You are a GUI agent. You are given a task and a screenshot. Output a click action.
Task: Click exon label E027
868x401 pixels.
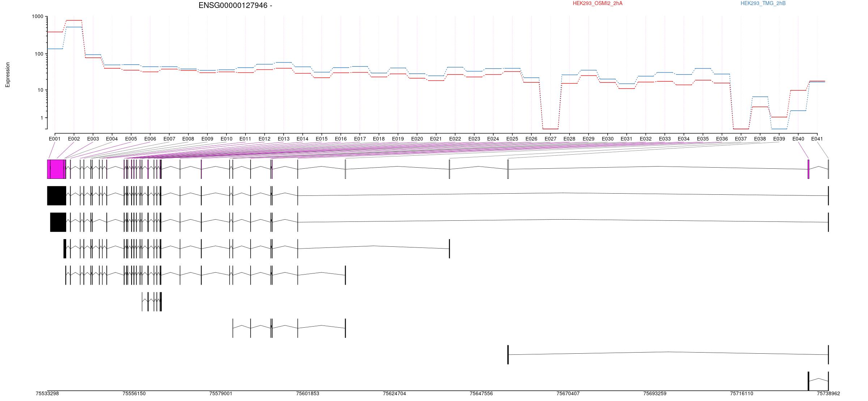[550, 139]
